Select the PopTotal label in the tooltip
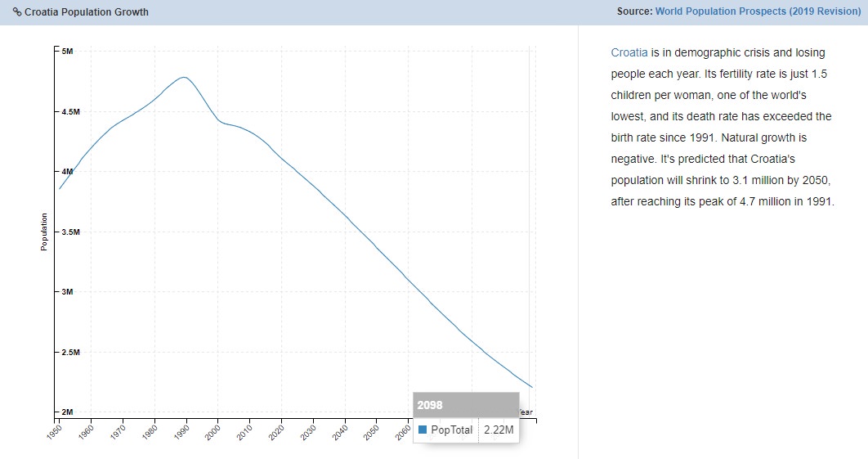 pos(452,430)
